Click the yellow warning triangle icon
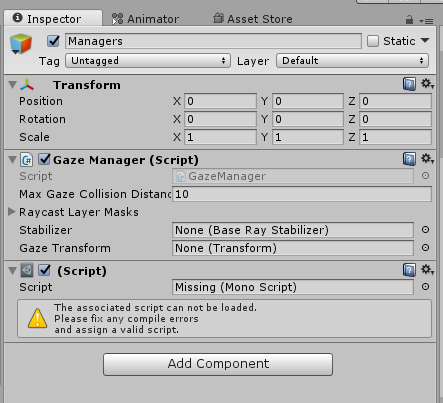Image resolution: width=443 pixels, height=403 pixels. pyautogui.click(x=37, y=319)
